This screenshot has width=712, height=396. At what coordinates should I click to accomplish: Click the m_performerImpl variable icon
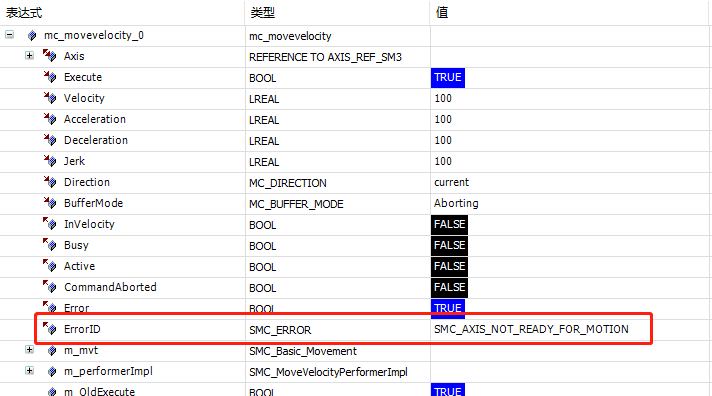(x=52, y=371)
